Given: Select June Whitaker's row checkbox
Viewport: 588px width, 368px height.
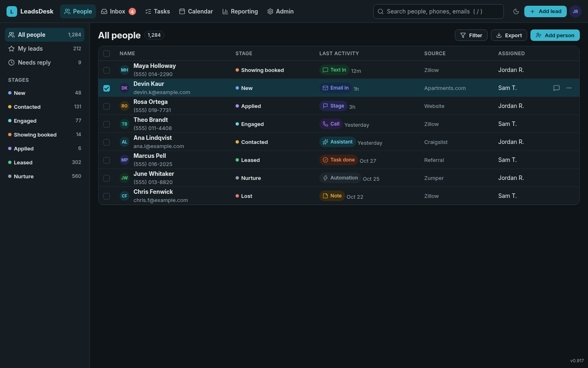Looking at the screenshot, I should (107, 178).
